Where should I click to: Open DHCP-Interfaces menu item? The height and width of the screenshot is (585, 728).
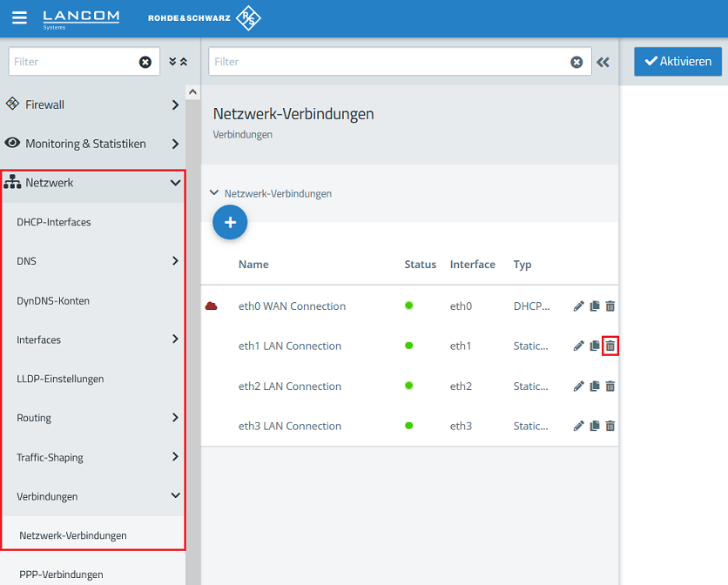coord(54,222)
